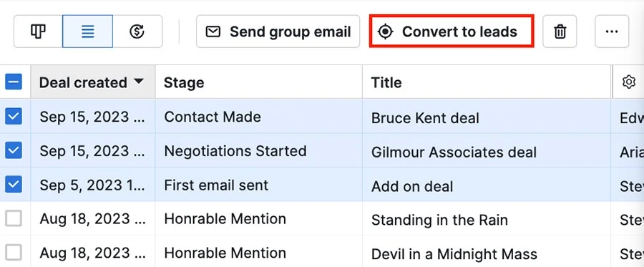Click the target icon in Convert to leads
The width and height of the screenshot is (644, 267).
click(385, 31)
